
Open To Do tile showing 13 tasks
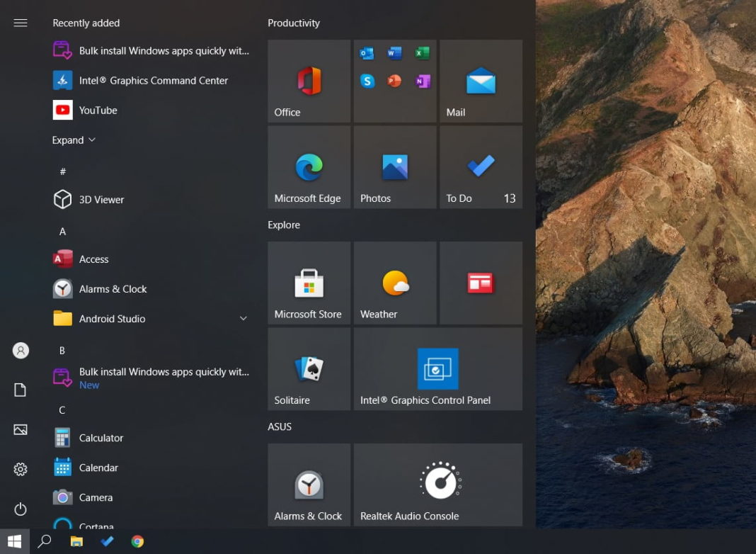(481, 167)
